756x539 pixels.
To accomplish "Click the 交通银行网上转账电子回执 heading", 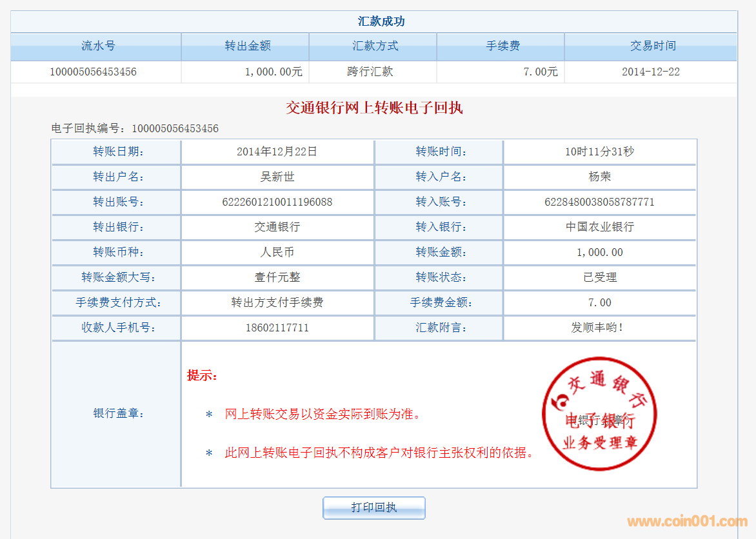I will 374,108.
